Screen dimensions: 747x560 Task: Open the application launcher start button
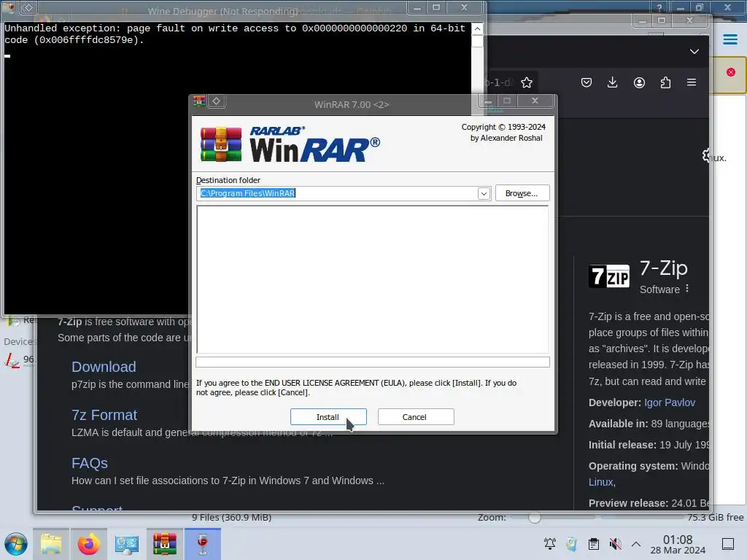coord(16,544)
